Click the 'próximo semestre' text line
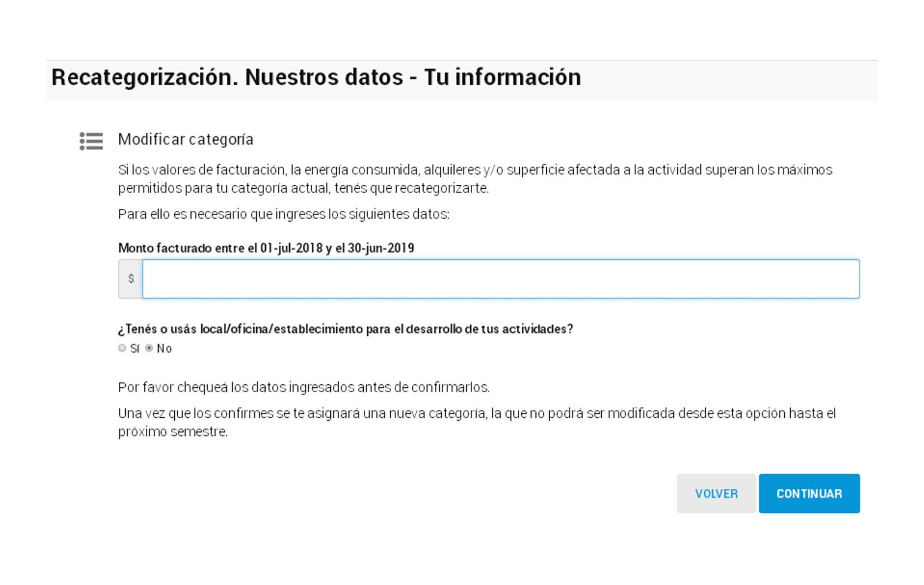The width and height of the screenshot is (924, 585). [x=173, y=432]
